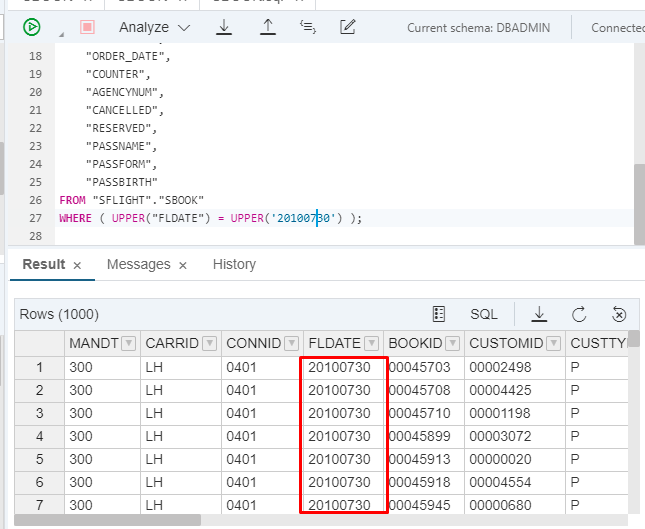
Task: Click the SQL button in the results toolbar
Action: (484, 314)
